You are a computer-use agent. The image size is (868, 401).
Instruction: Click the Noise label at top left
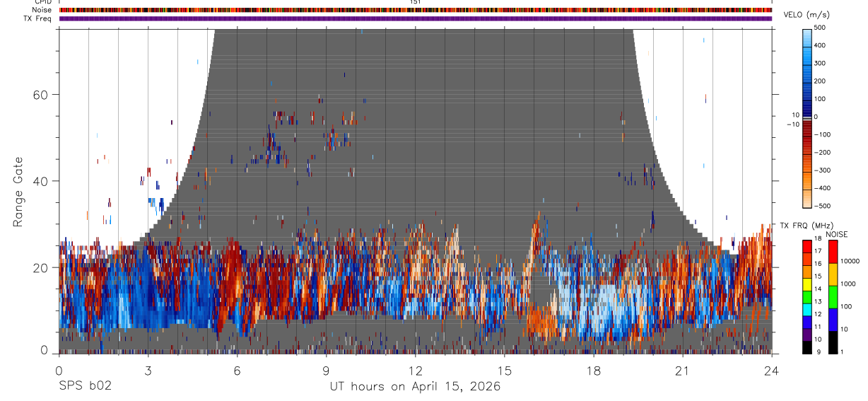coord(42,10)
